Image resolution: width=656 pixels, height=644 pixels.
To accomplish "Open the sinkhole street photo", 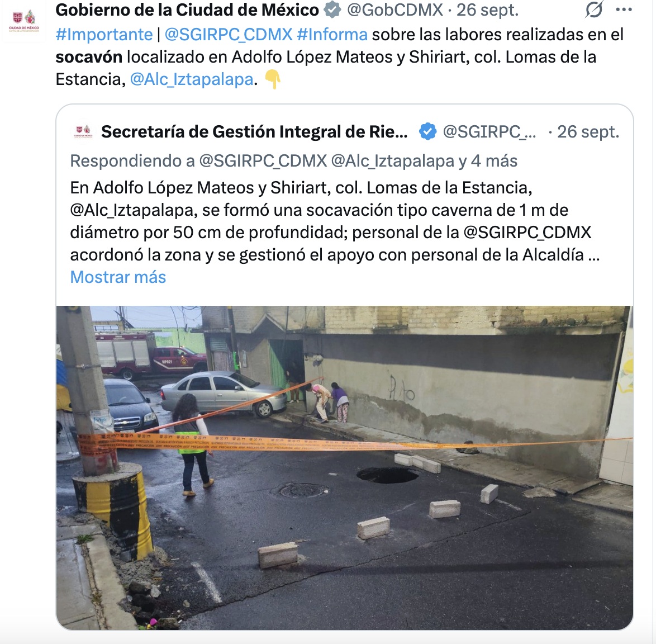I will [345, 467].
